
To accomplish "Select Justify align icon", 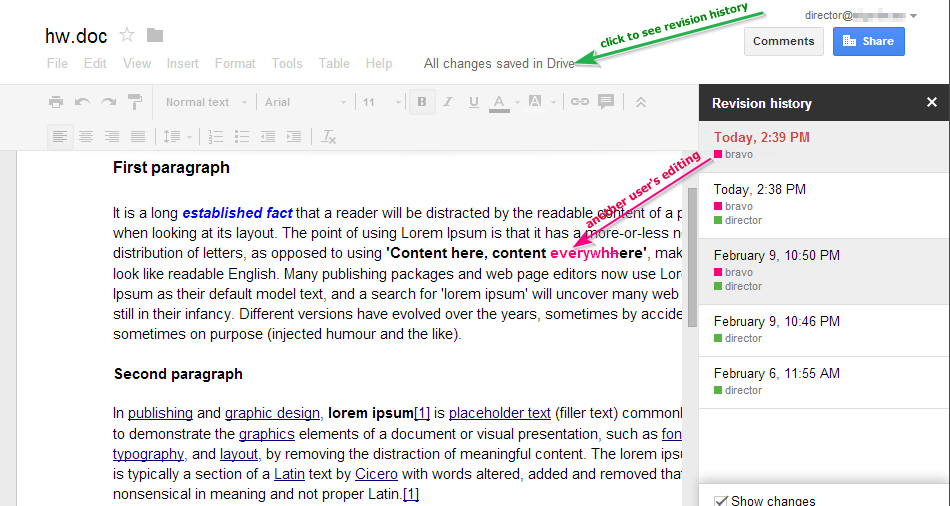I will coord(138,137).
